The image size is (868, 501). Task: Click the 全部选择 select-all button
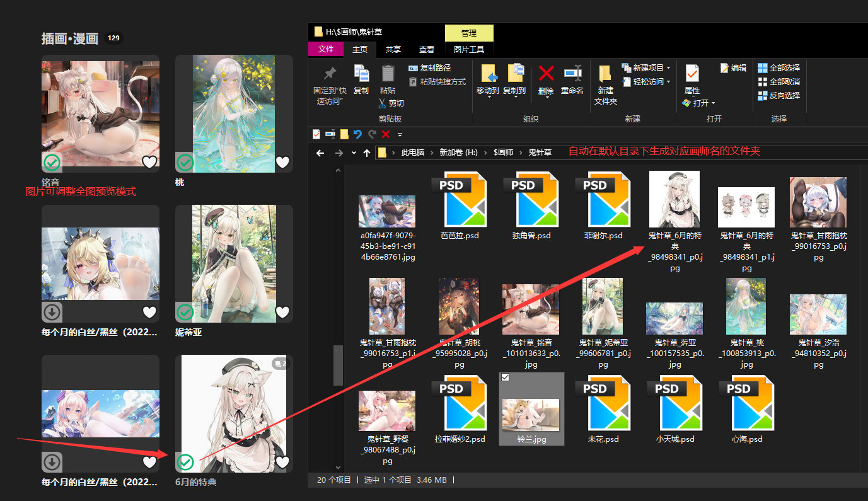(x=778, y=68)
